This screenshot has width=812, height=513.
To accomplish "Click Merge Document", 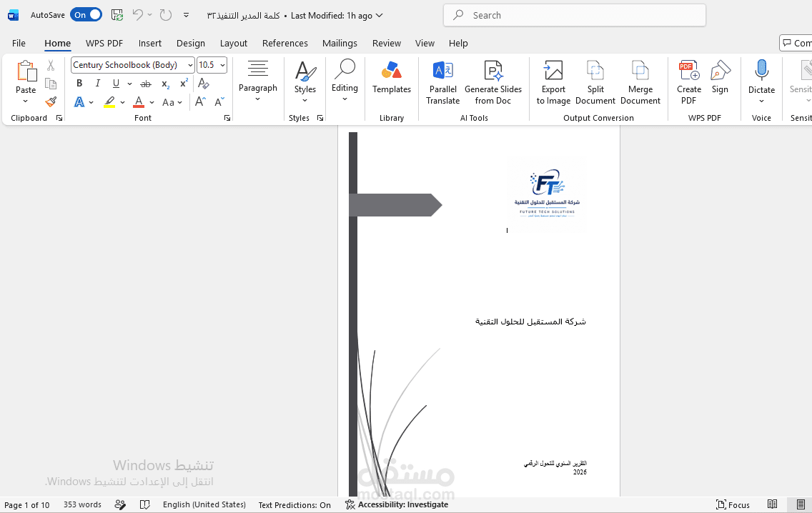I will click(x=640, y=83).
